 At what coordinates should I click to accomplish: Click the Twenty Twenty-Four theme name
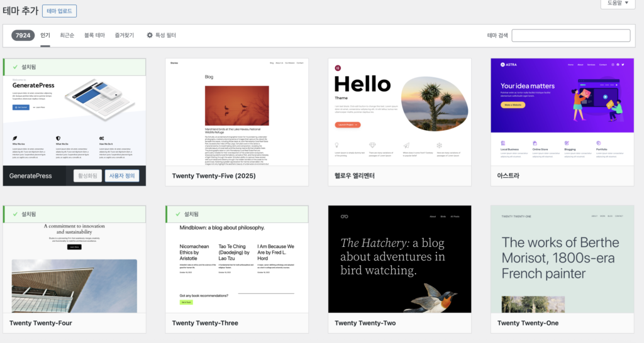point(41,323)
